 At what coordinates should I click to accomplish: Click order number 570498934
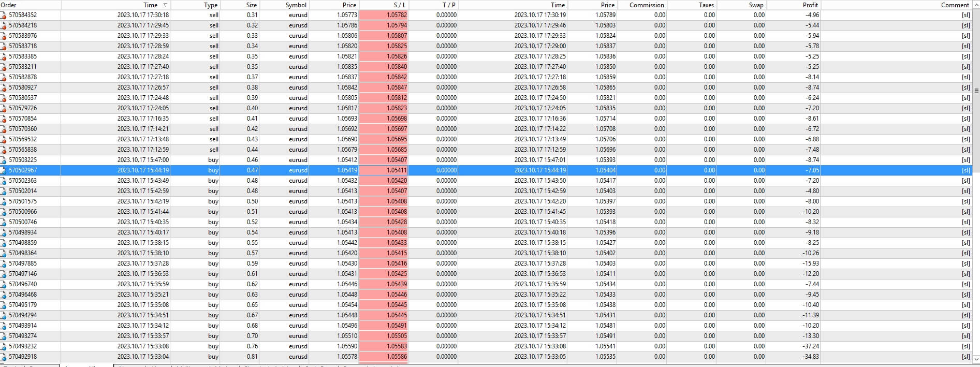pos(23,232)
